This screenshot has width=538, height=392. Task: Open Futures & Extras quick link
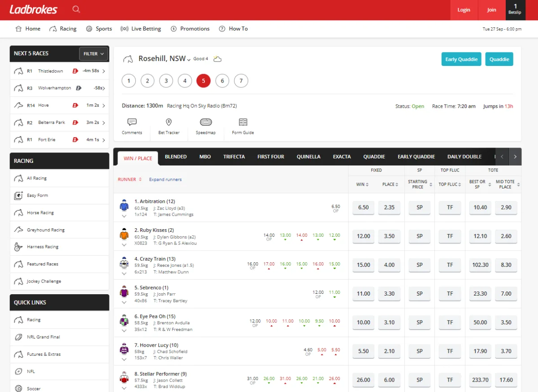(x=60, y=354)
